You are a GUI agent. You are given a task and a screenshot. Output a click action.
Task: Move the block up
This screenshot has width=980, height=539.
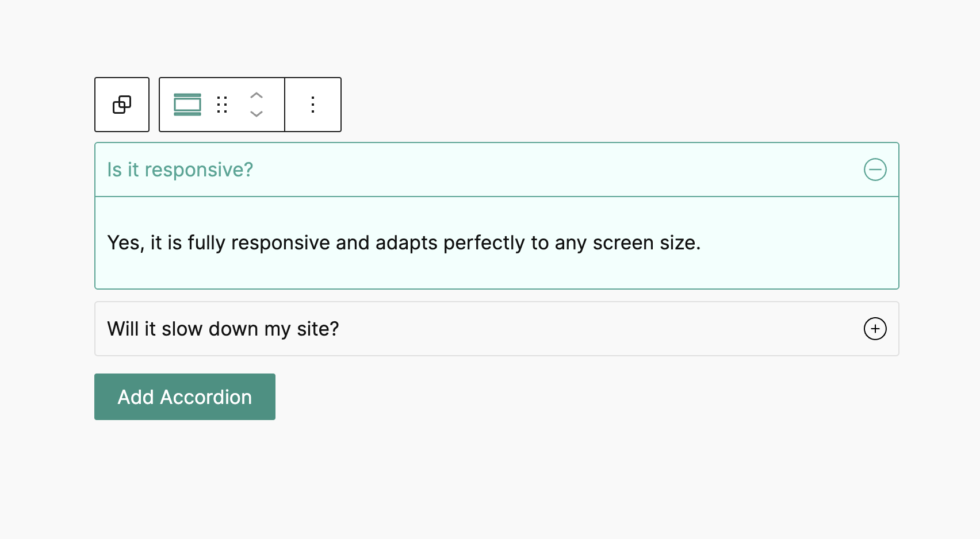(257, 95)
